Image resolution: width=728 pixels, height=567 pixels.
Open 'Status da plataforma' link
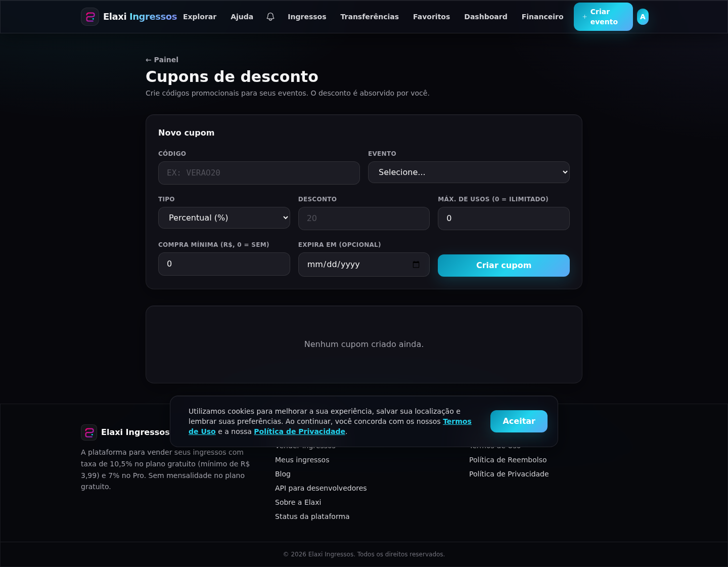coord(312,516)
